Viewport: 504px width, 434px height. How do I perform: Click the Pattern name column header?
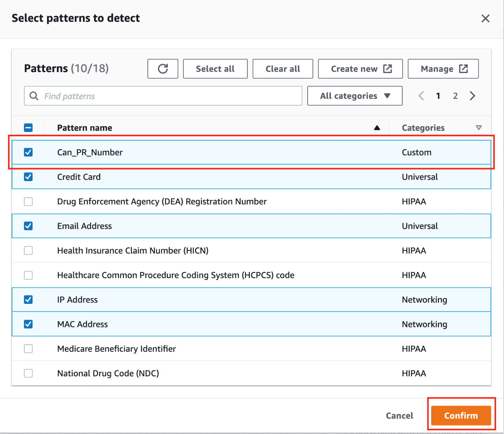coord(84,128)
